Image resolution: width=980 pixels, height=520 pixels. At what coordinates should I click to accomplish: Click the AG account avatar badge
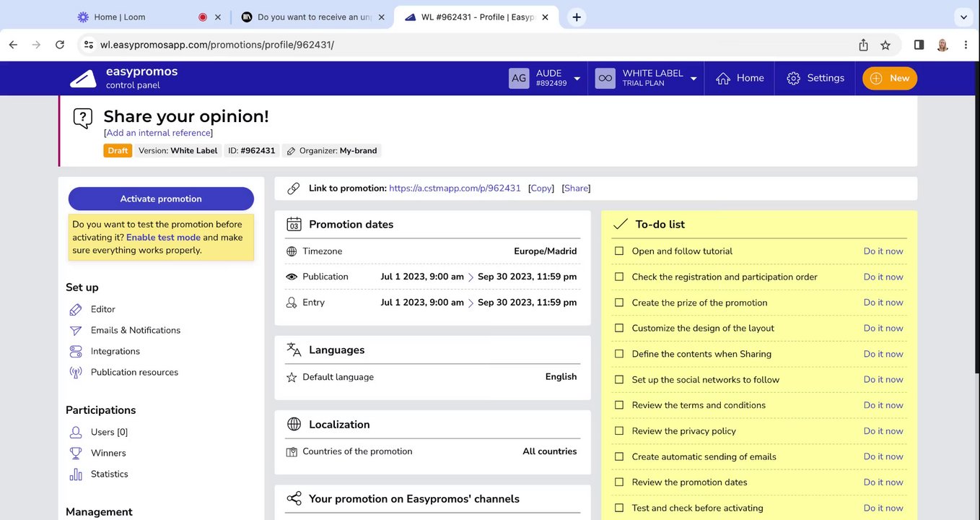pos(519,78)
